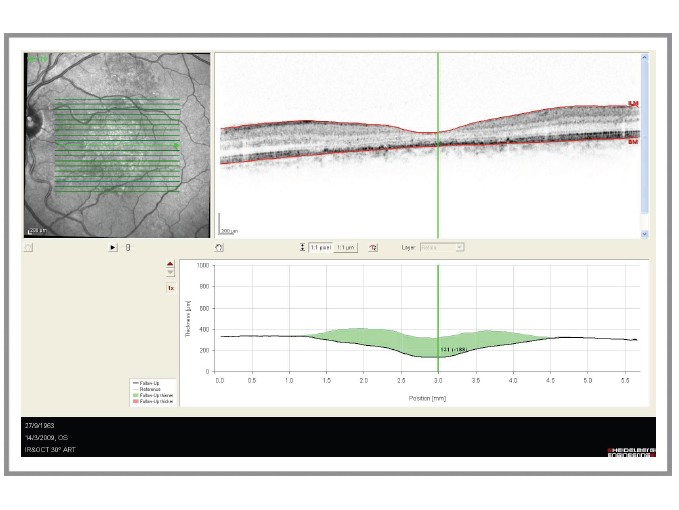Click the icon at left of OCT toolbar
This screenshot has height=510, width=679.
point(219,247)
